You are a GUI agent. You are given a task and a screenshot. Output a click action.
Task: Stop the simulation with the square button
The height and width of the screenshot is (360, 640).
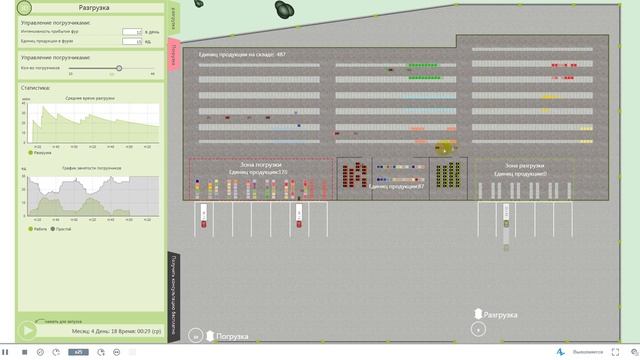[24, 352]
